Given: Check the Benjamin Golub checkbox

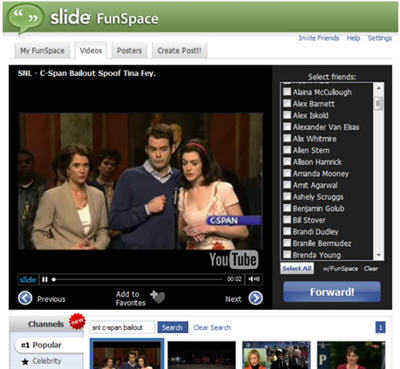Looking at the screenshot, I should coord(287,208).
